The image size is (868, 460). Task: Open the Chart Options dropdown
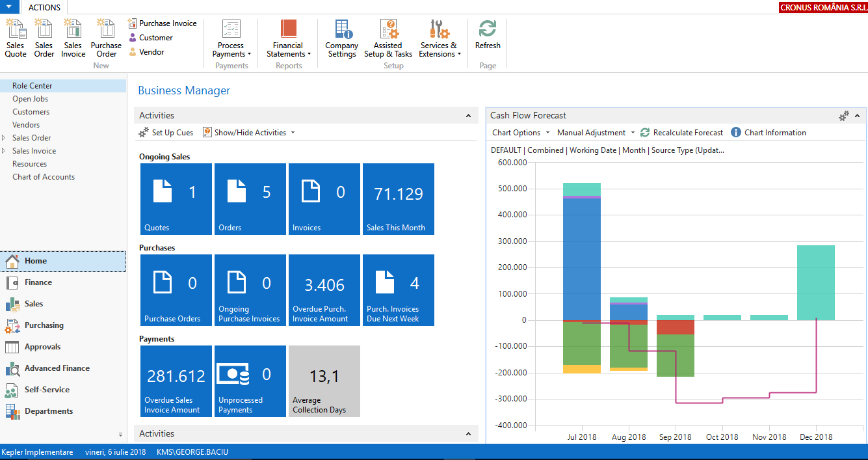click(521, 133)
